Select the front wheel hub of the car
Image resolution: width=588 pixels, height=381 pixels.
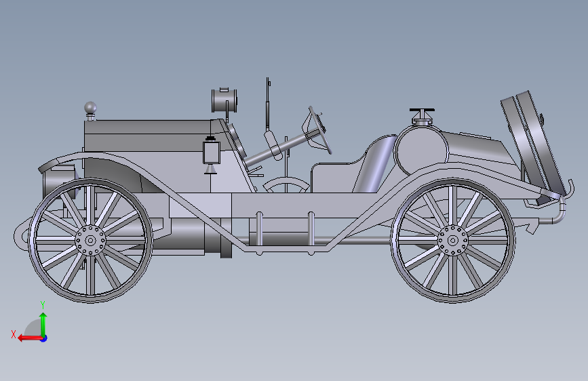pos(90,241)
